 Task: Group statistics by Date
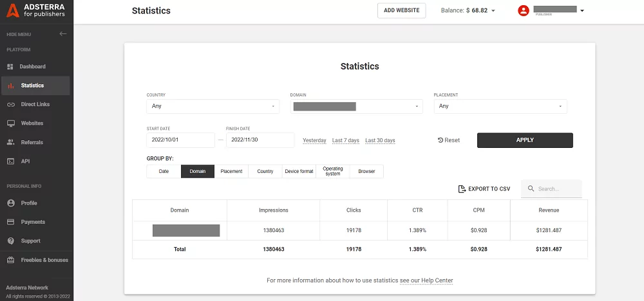(164, 172)
